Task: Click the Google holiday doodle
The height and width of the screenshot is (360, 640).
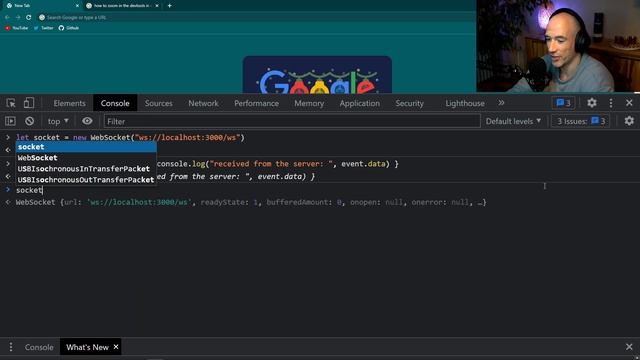Action: tap(317, 75)
